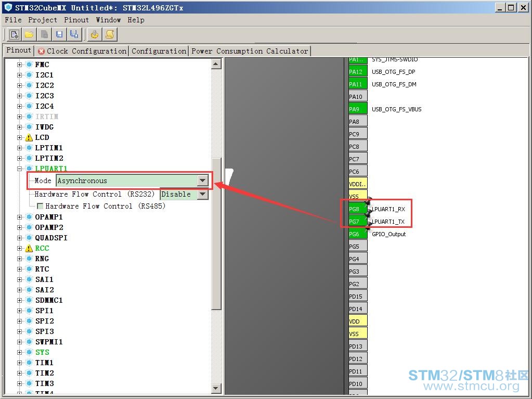Open the Window menu
The height and width of the screenshot is (399, 532).
pos(108,20)
